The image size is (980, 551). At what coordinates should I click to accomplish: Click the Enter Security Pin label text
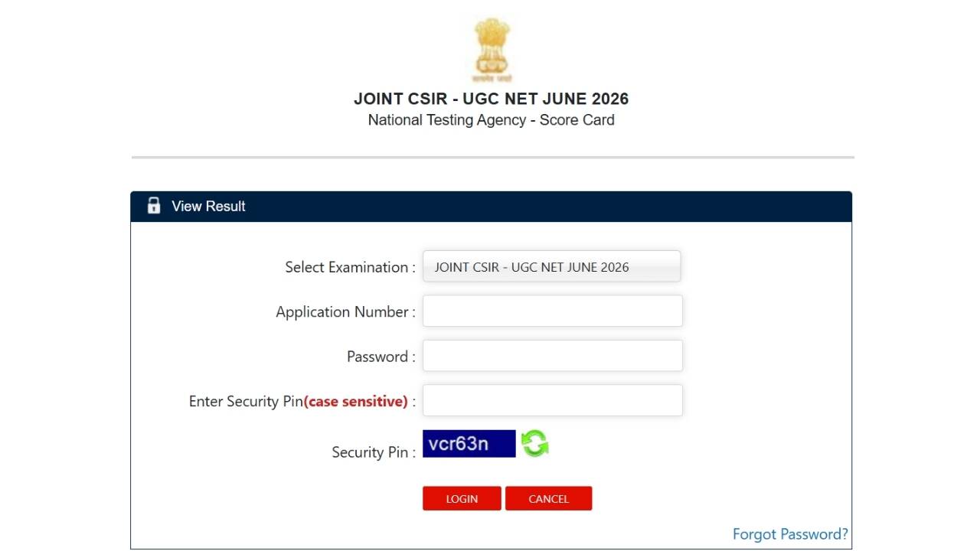(246, 401)
